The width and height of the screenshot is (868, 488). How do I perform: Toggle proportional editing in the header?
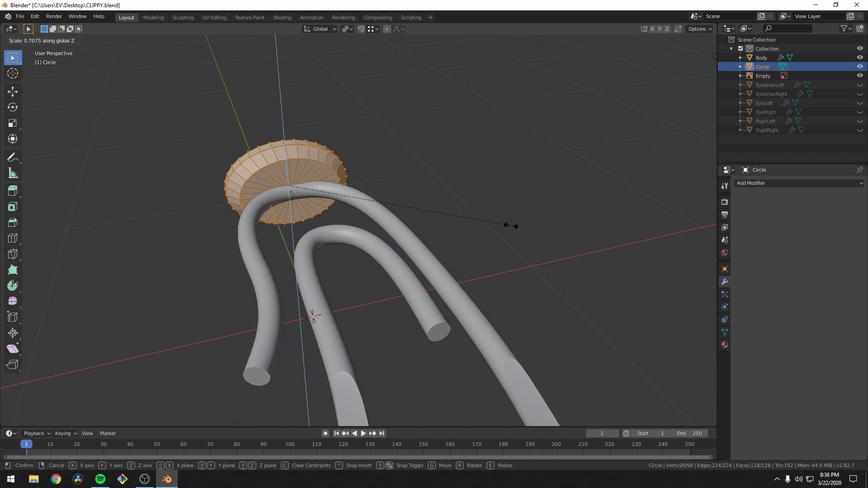pyautogui.click(x=387, y=28)
